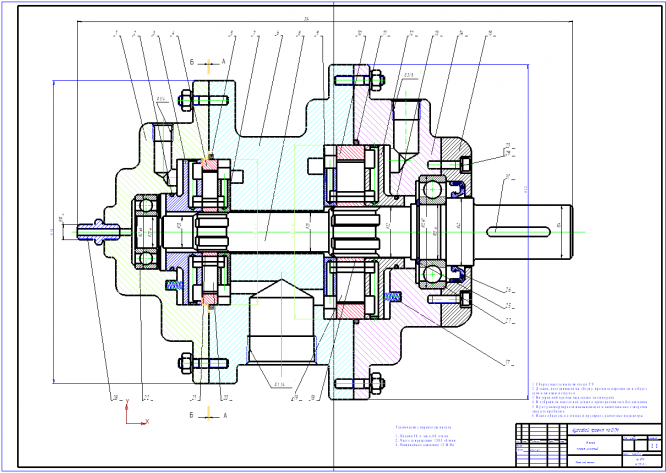Click position callout number 1 at the top left
666x473 pixels.
(x=115, y=33)
